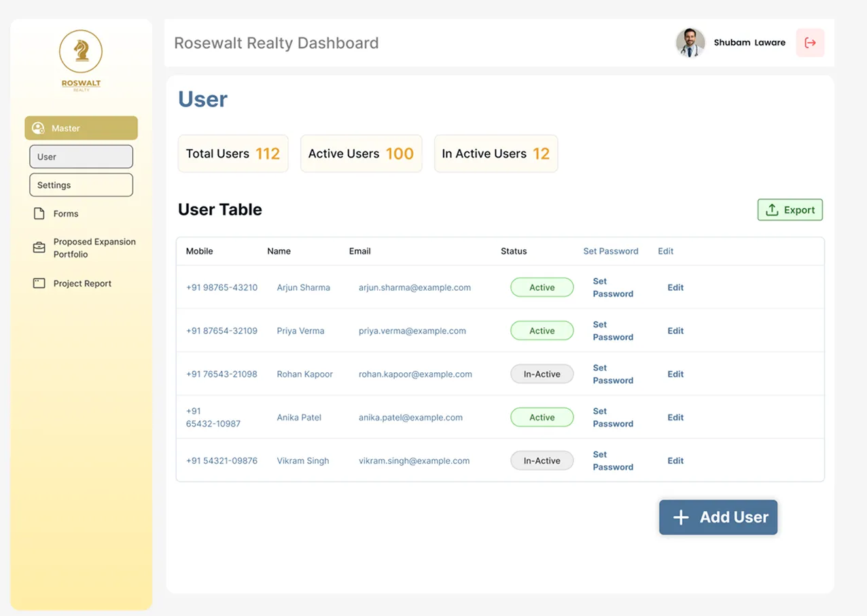
Task: Click the plus icon on Add User
Action: pos(679,517)
